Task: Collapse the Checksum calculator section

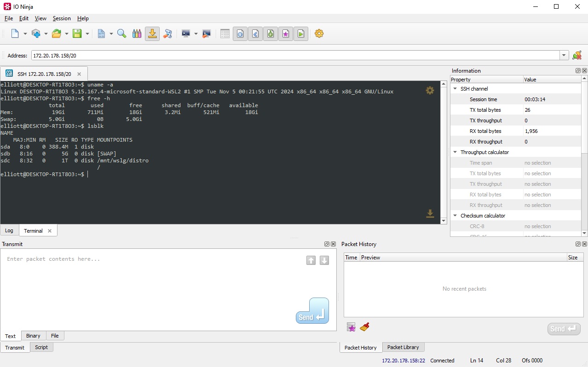Action: (455, 216)
